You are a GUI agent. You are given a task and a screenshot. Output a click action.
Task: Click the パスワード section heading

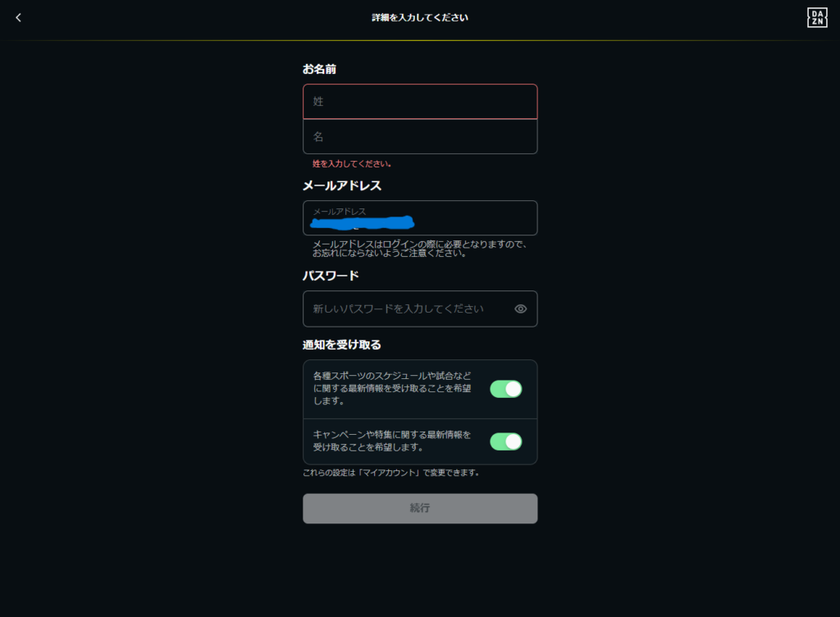pos(331,276)
